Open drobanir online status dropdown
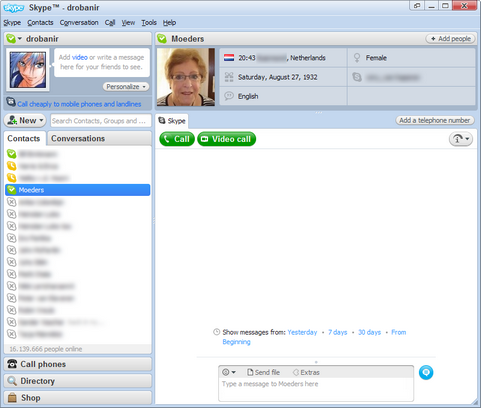481x408 pixels. pos(14,39)
